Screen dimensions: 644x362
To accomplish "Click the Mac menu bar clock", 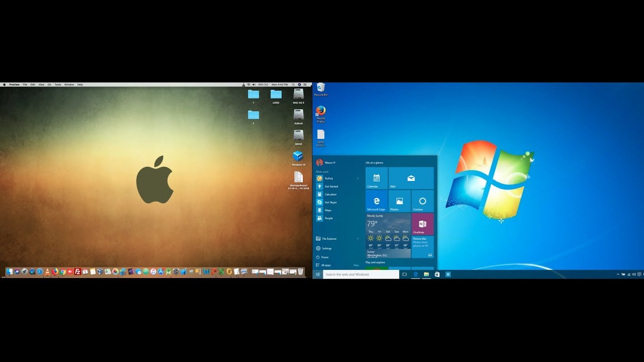I will pyautogui.click(x=279, y=84).
